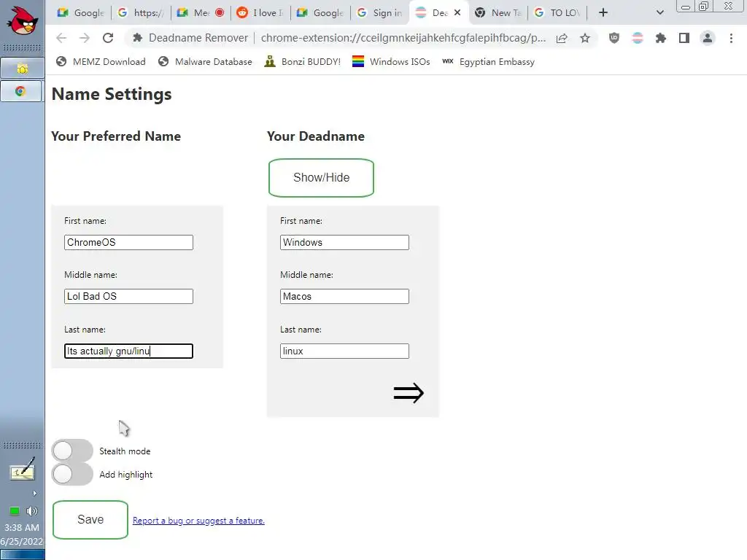
Task: Switch to the 'I love' Reddit tab
Action: [x=260, y=13]
